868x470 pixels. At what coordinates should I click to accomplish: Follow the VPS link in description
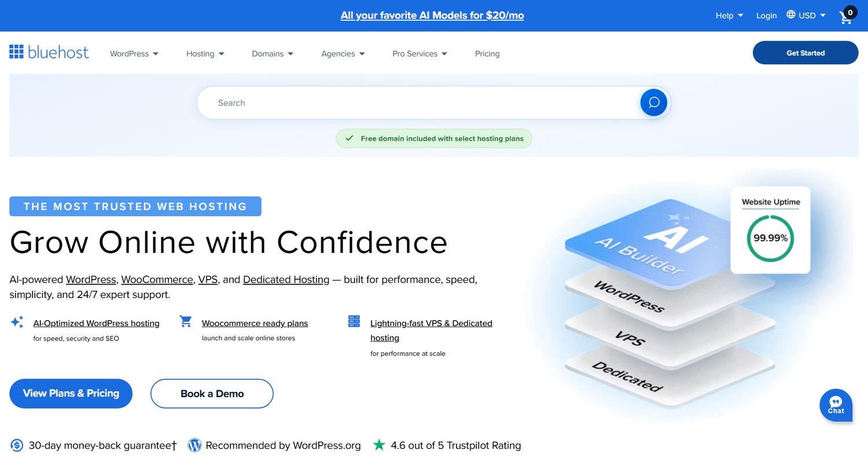[x=208, y=280]
